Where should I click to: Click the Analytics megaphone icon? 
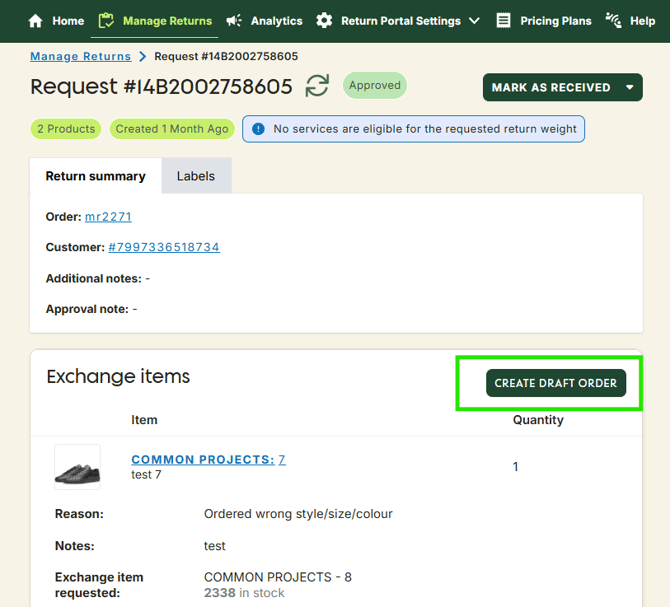pyautogui.click(x=234, y=21)
